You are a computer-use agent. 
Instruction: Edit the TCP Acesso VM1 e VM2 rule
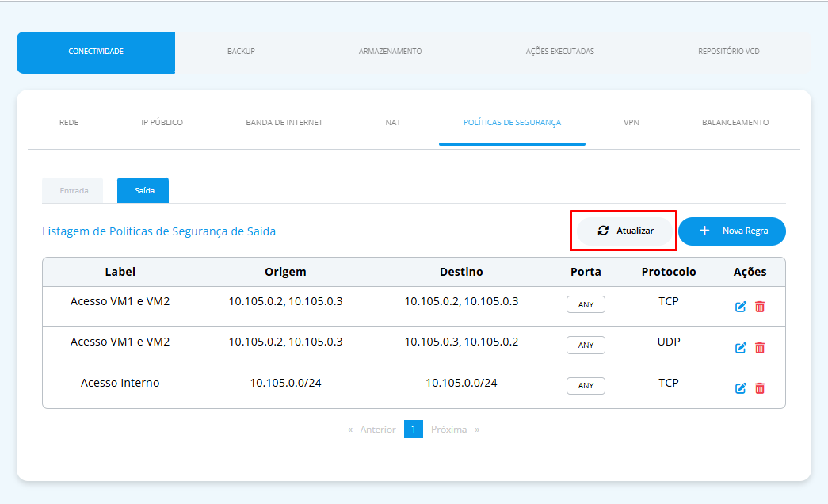click(x=740, y=307)
